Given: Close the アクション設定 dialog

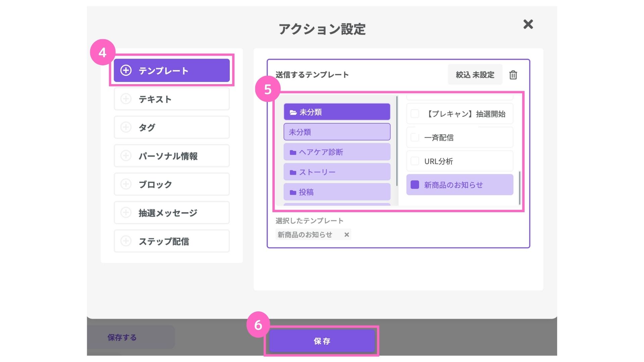Looking at the screenshot, I should click(x=528, y=24).
